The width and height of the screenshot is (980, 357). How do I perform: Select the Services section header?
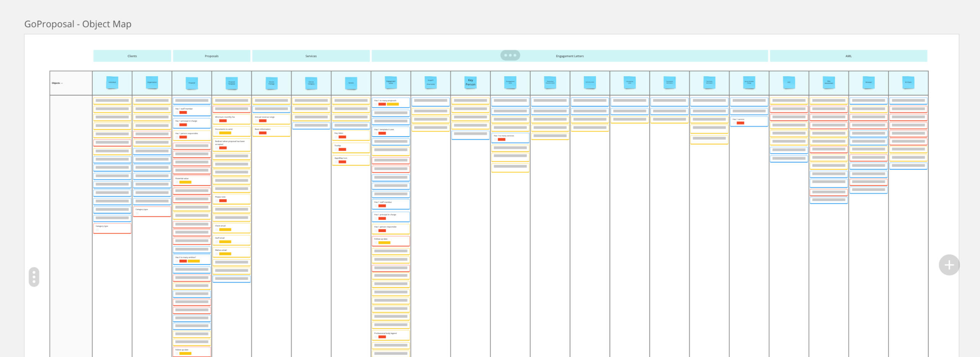pos(311,56)
